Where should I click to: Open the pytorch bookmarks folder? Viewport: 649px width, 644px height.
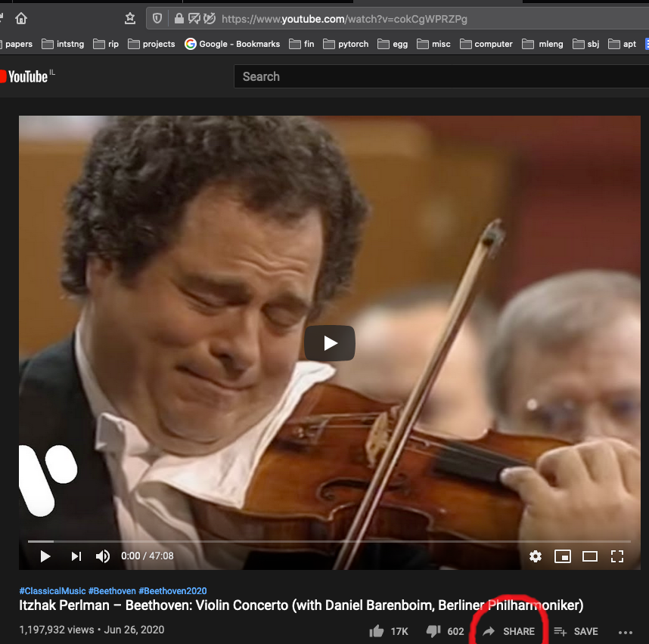coord(346,44)
